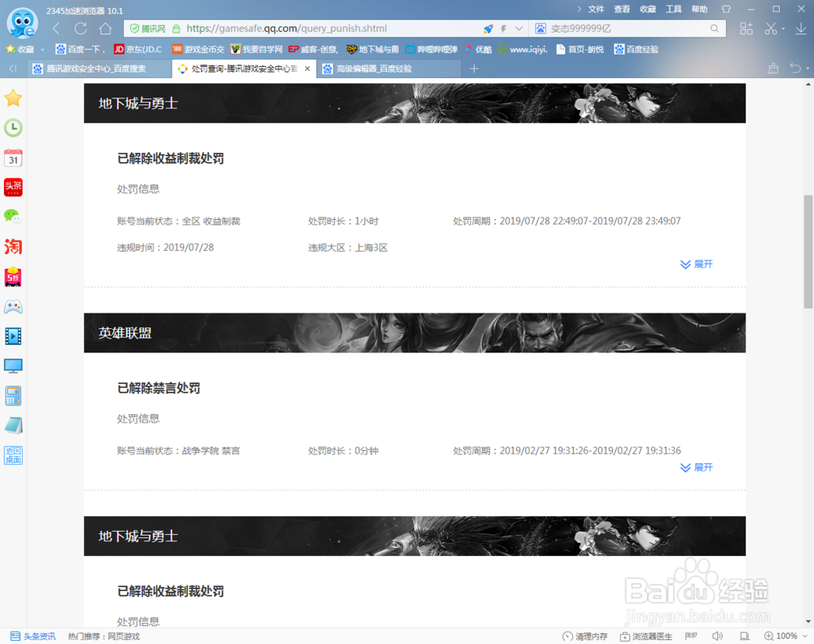The image size is (814, 644).
Task: Open the calculator sidebar icon
Action: point(13,396)
